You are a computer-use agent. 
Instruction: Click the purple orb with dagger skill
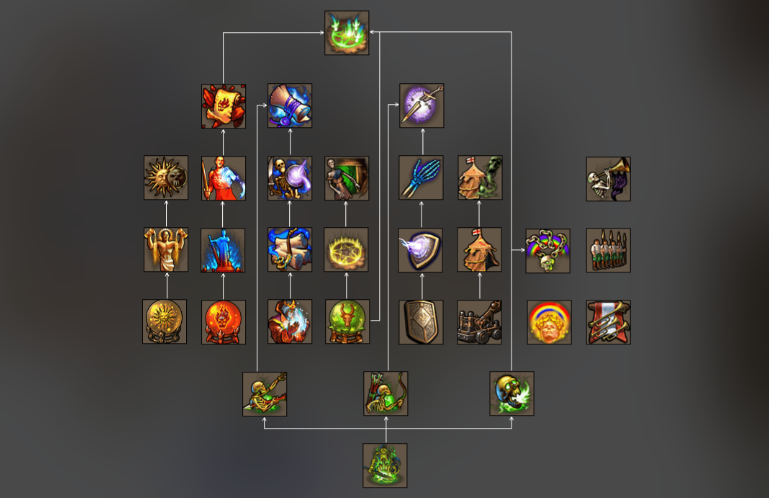422,105
